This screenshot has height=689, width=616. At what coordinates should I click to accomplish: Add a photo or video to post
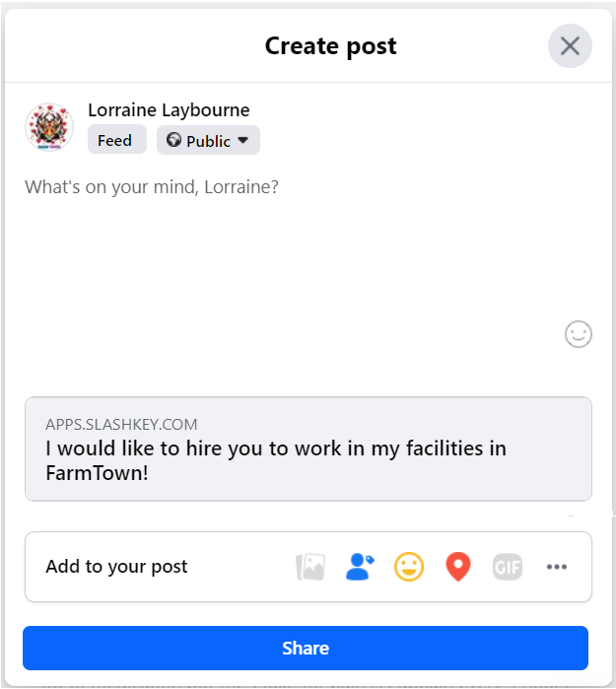pos(310,567)
